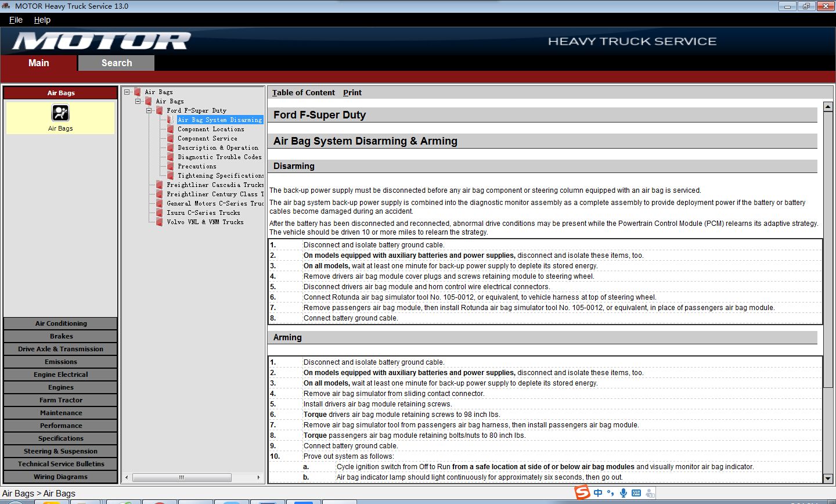Open the Air Conditioning category
Screen dimensions: 836x504
[61, 323]
